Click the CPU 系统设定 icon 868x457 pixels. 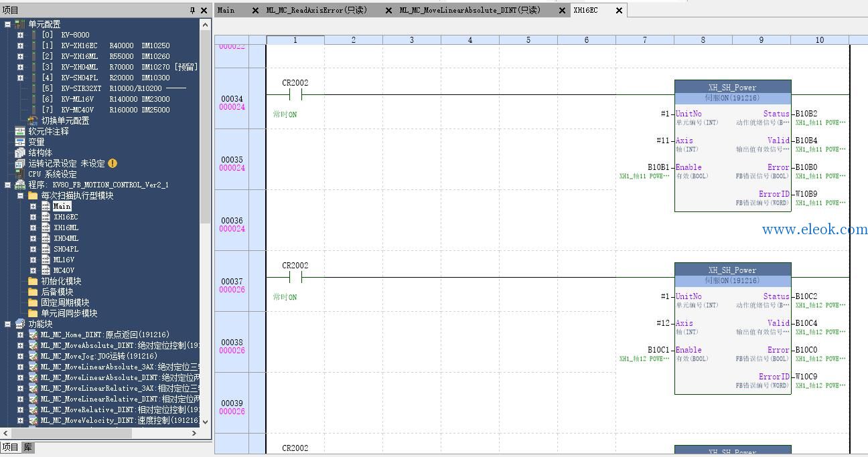pos(20,174)
